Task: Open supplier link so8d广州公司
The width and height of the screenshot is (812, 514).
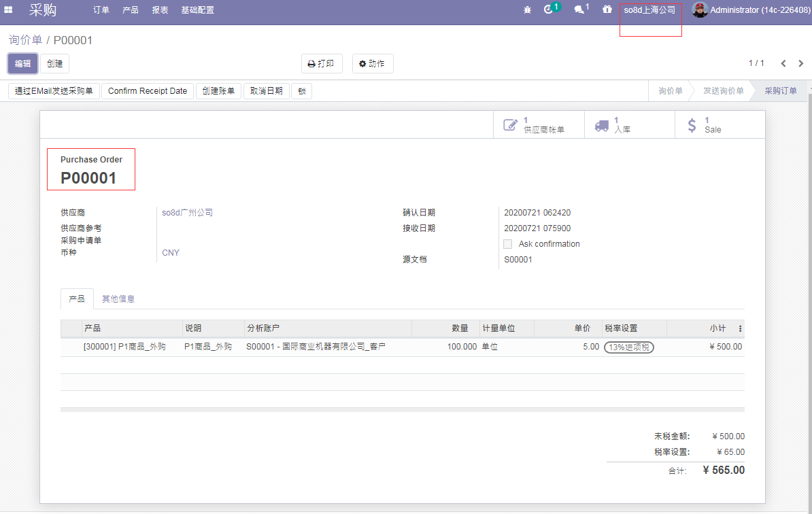Action: click(187, 213)
